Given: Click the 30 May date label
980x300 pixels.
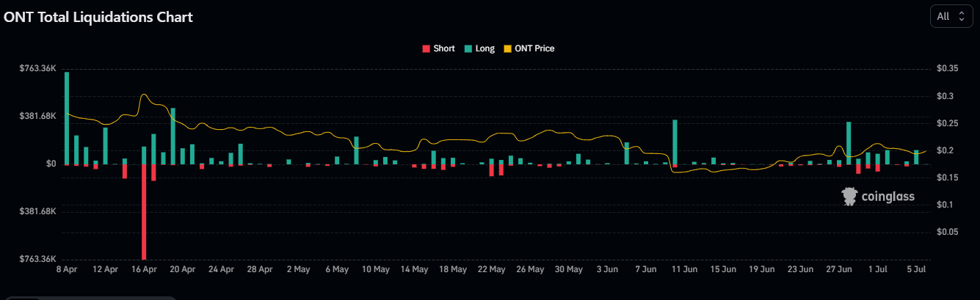Looking at the screenshot, I should (x=568, y=270).
